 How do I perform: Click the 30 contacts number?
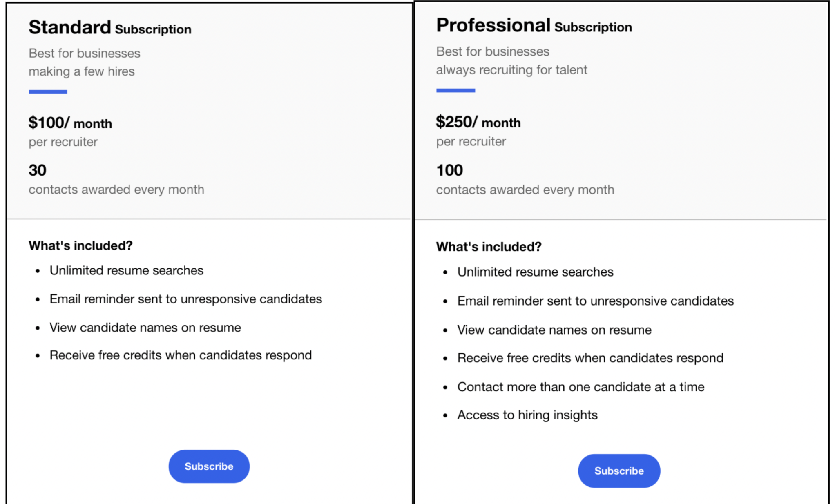click(x=37, y=170)
